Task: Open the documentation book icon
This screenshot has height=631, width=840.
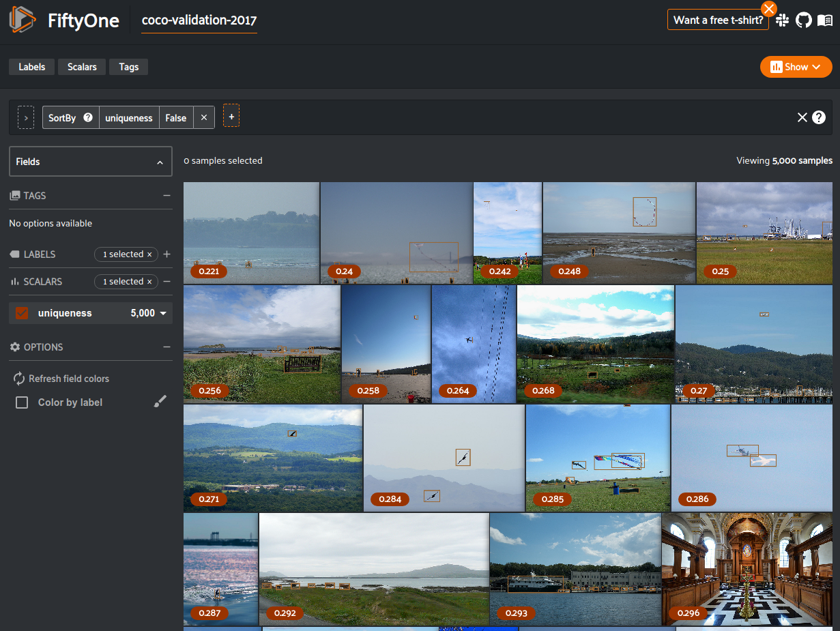Action: click(825, 20)
